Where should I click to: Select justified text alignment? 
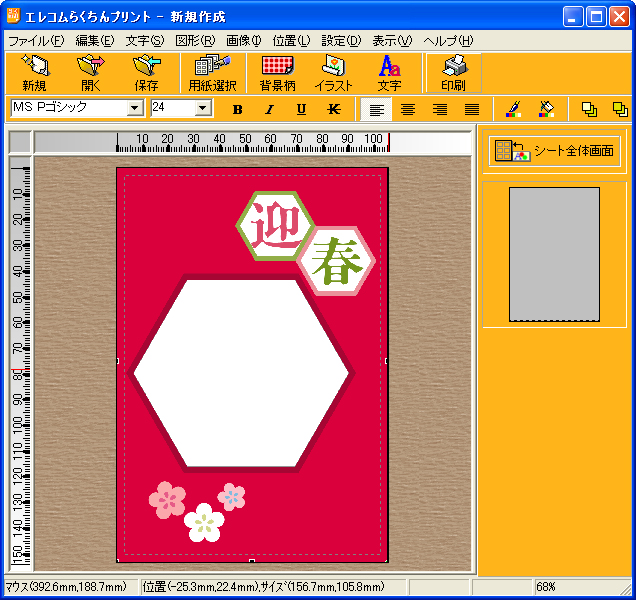472,109
